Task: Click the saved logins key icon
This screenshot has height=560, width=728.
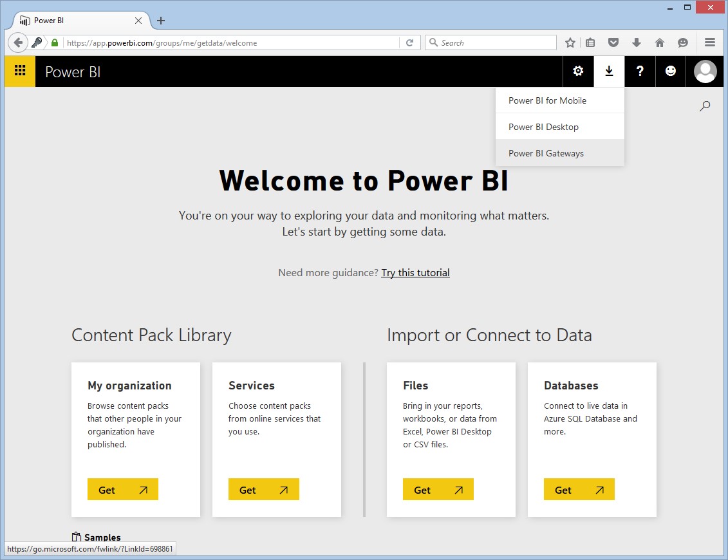Action: pos(37,42)
